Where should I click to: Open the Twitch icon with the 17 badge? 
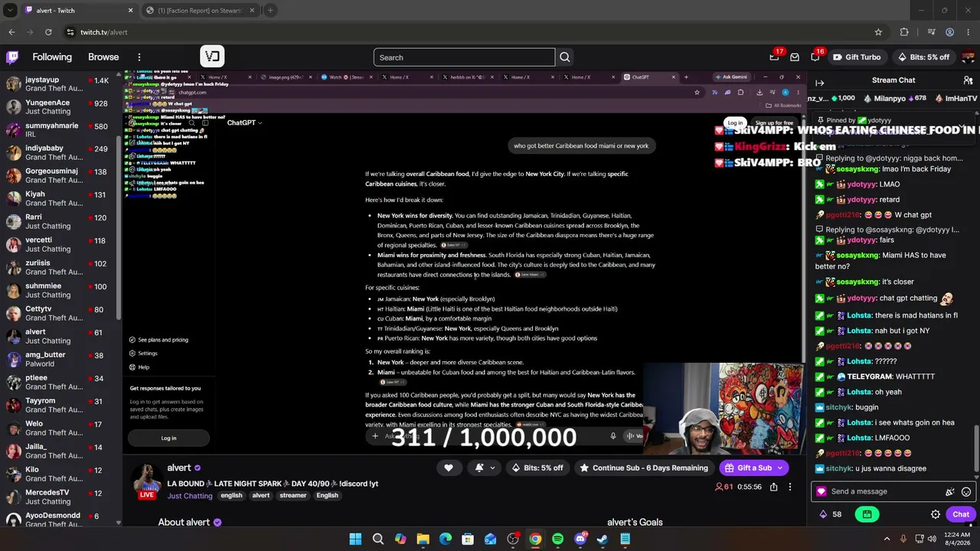coord(775,57)
